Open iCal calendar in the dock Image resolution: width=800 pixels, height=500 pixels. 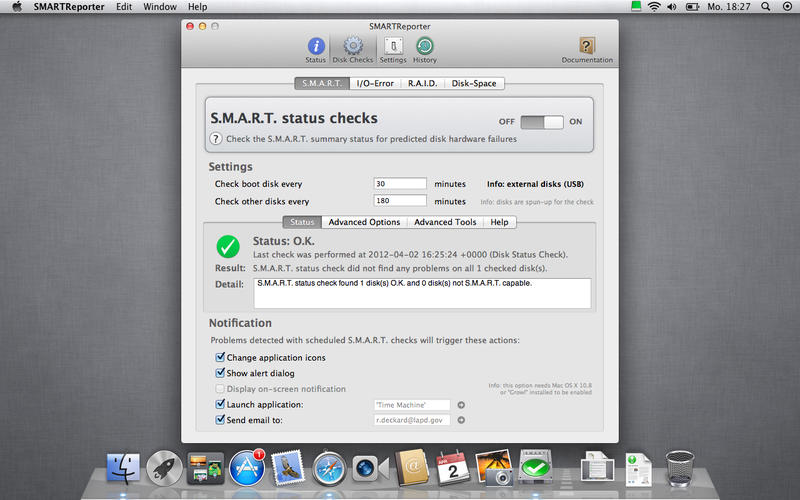(453, 468)
